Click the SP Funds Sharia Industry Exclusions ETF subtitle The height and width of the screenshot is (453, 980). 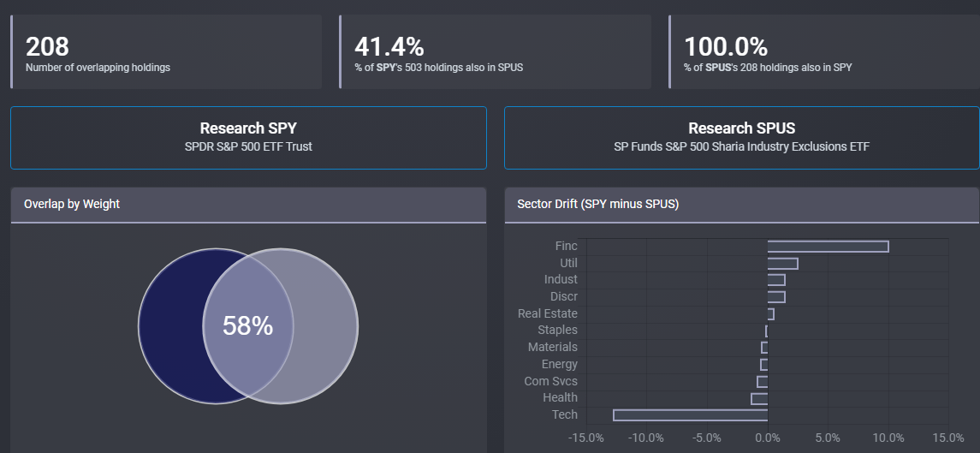click(741, 147)
